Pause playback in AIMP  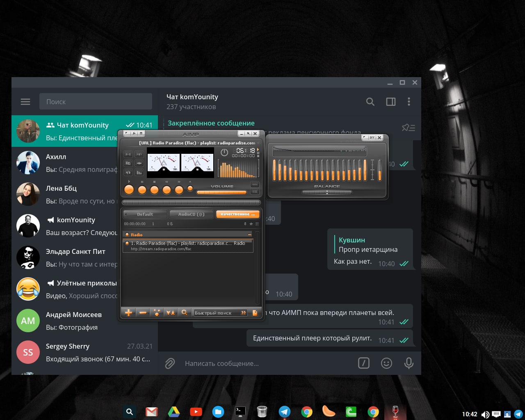[x=142, y=190]
